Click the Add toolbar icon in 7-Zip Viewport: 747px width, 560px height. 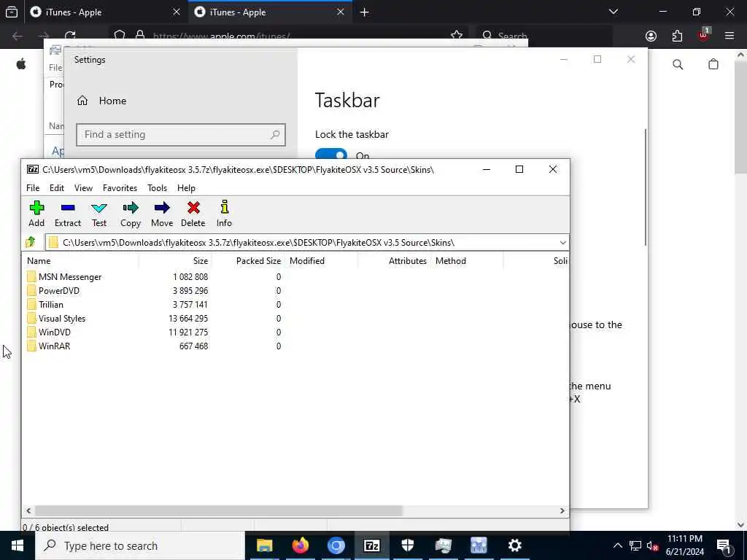tap(36, 214)
